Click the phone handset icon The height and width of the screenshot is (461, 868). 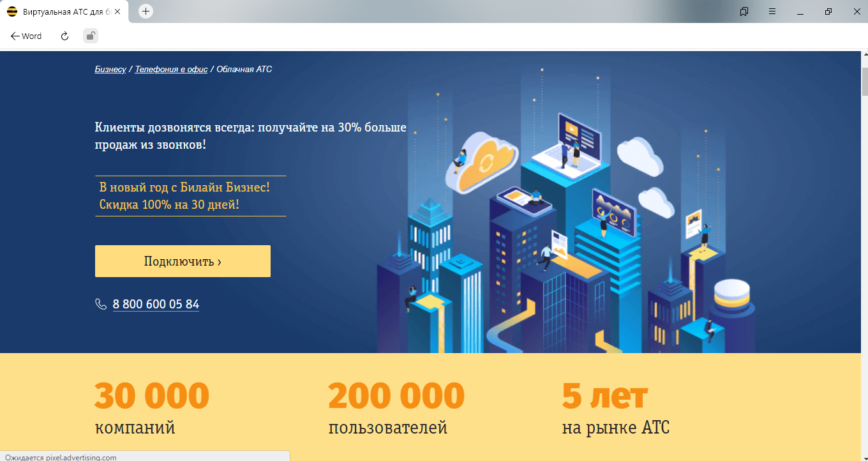101,304
